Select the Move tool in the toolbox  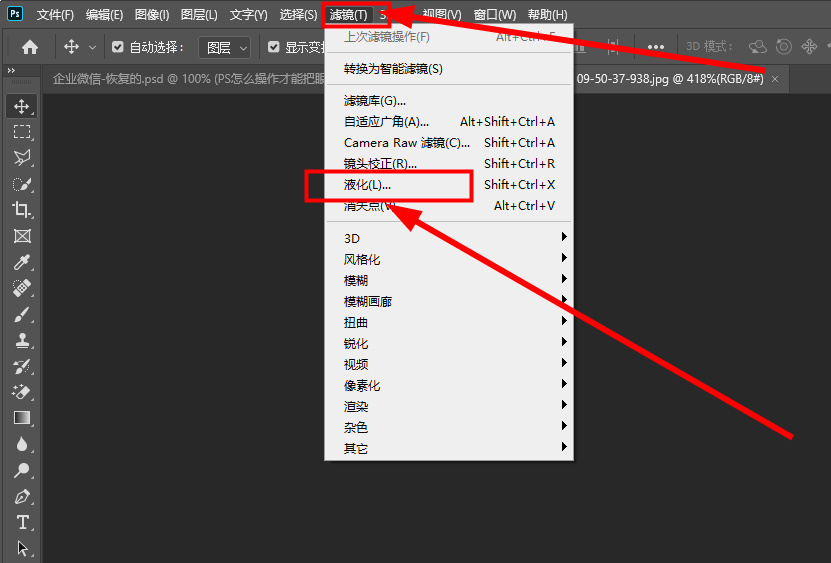tap(22, 106)
